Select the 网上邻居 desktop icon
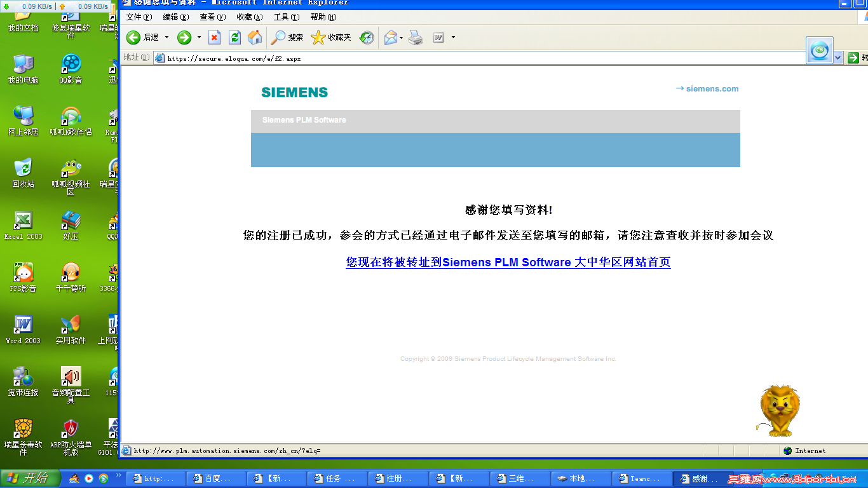 point(24,121)
